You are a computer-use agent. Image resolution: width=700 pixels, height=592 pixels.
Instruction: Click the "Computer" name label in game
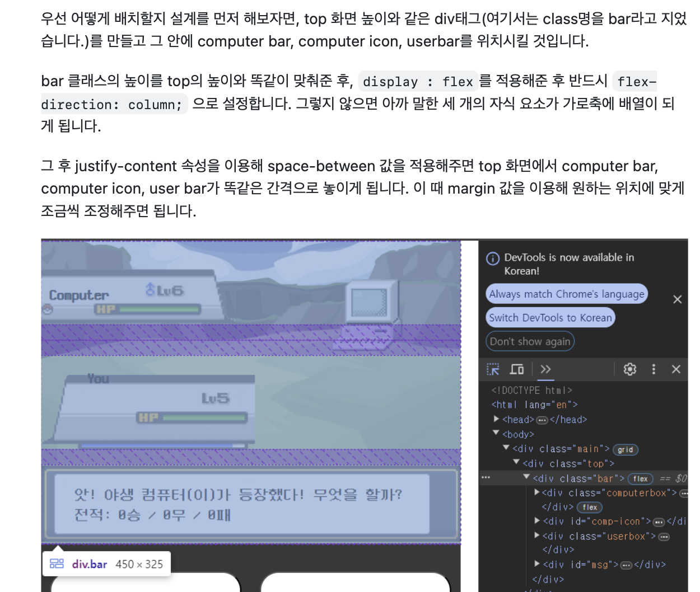[x=79, y=295]
